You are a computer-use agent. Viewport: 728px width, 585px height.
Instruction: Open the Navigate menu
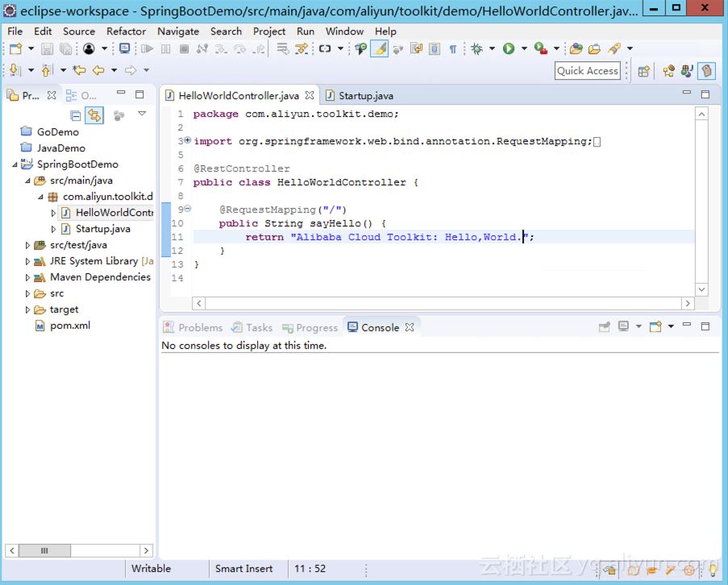click(x=178, y=31)
